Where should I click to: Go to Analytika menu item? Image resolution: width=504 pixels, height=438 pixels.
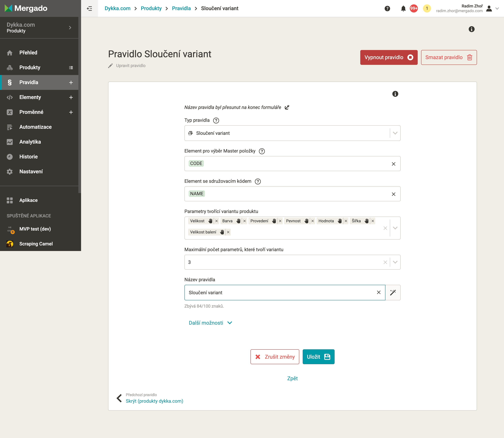(x=30, y=142)
